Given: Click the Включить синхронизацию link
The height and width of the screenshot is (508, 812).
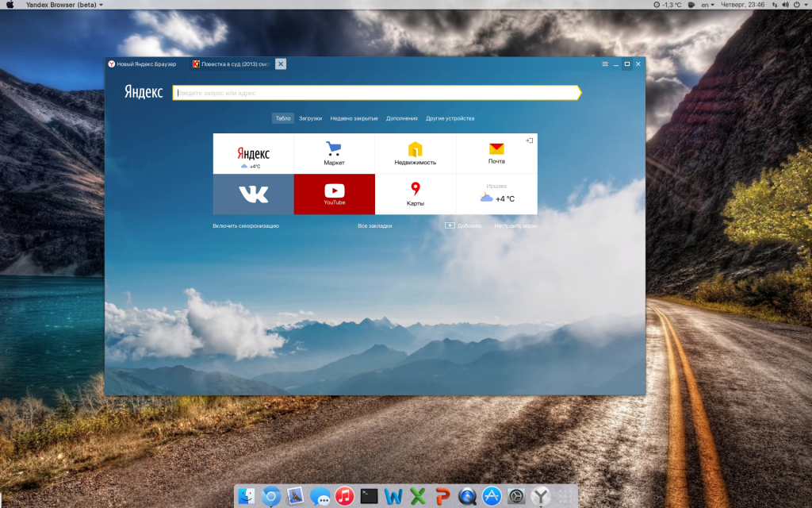Looking at the screenshot, I should [246, 226].
